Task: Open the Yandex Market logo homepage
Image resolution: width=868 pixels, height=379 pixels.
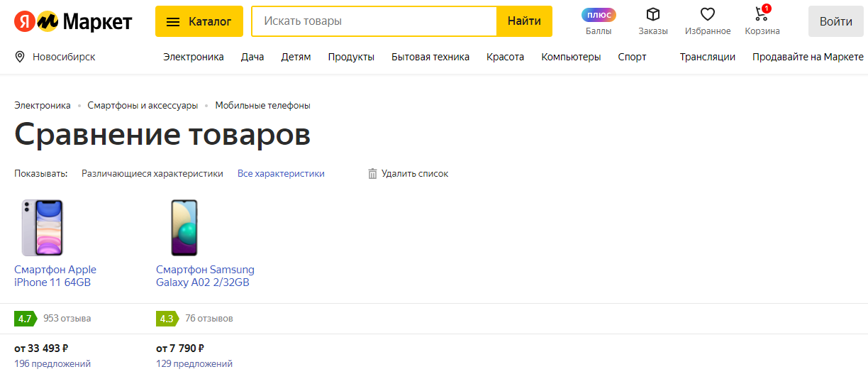Action: (x=73, y=21)
